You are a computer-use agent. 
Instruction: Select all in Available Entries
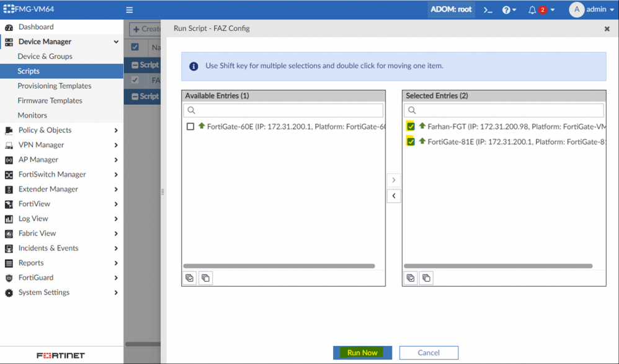coord(190,278)
